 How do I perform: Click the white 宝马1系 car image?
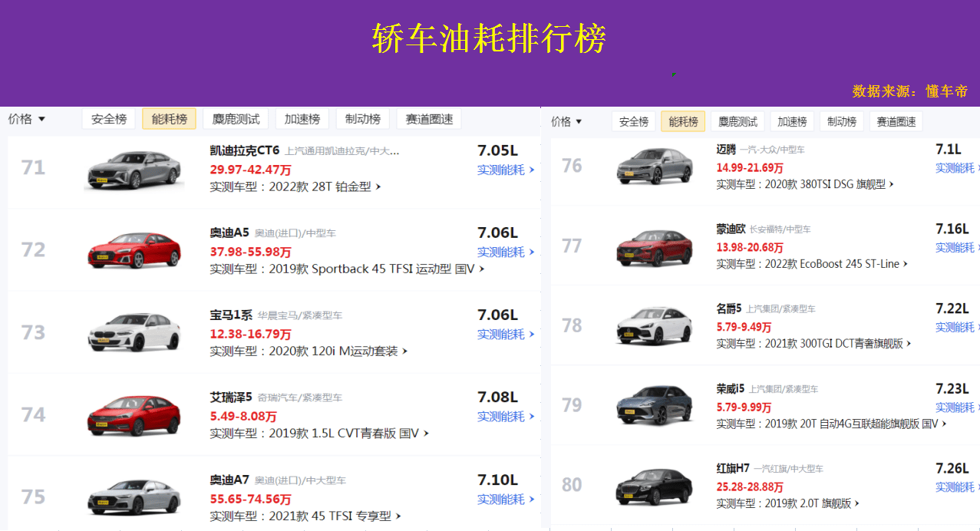(x=134, y=332)
